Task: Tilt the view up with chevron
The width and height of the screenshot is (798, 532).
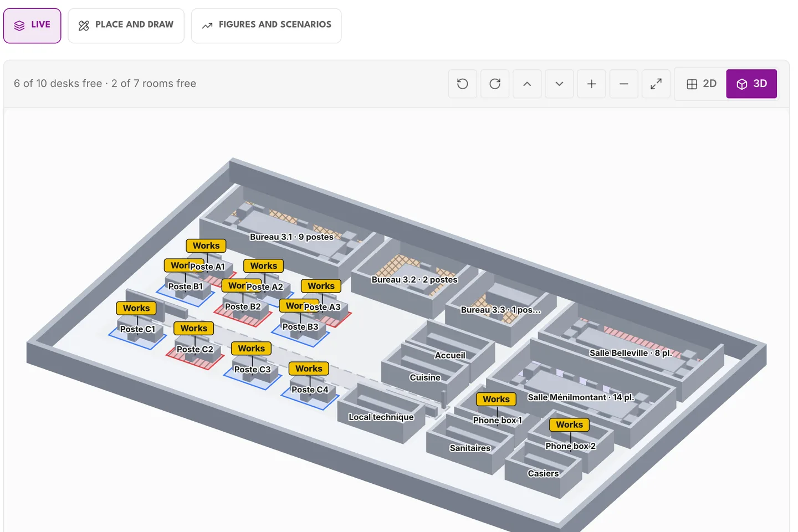Action: 527,84
